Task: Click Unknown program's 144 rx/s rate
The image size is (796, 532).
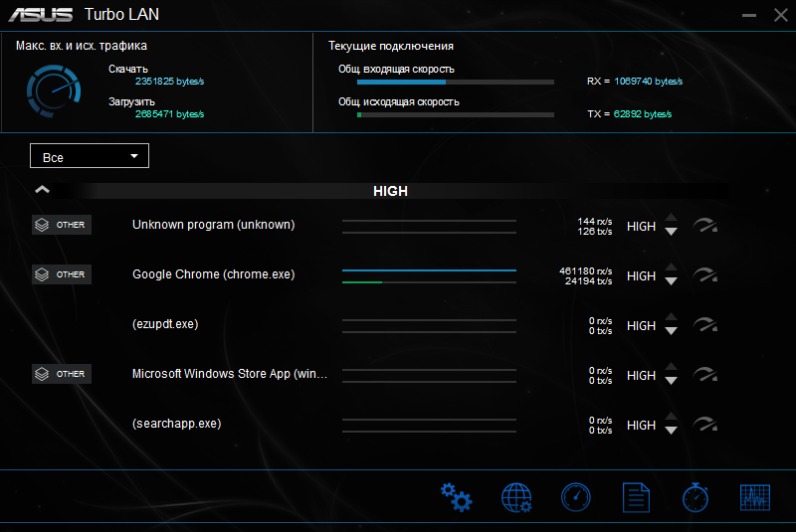Action: [594, 221]
